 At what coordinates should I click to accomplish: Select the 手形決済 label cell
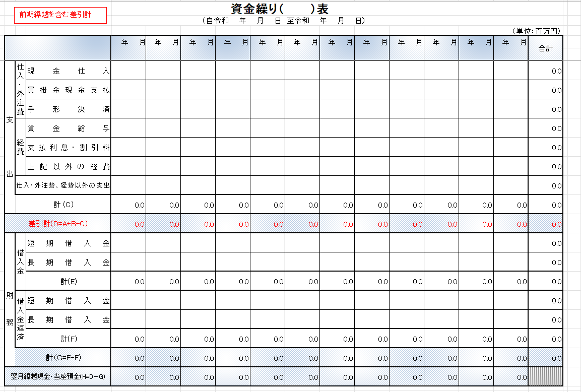tap(68, 109)
